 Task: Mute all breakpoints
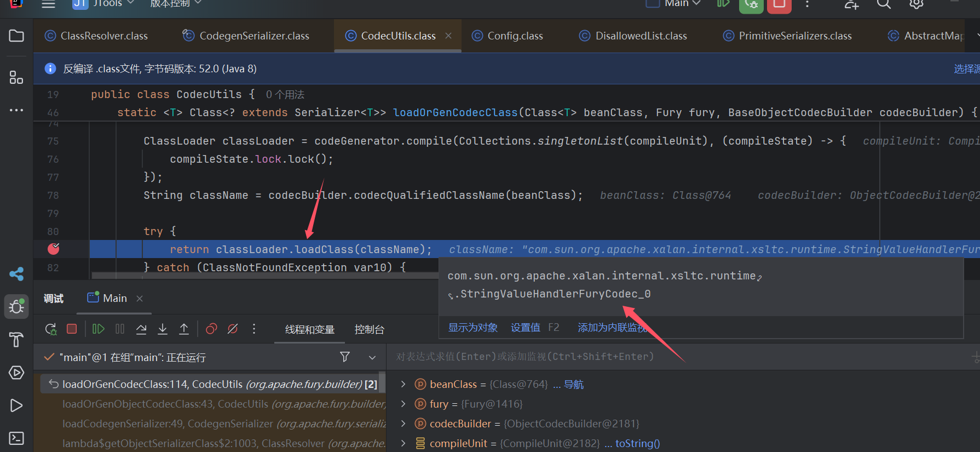coord(233,329)
